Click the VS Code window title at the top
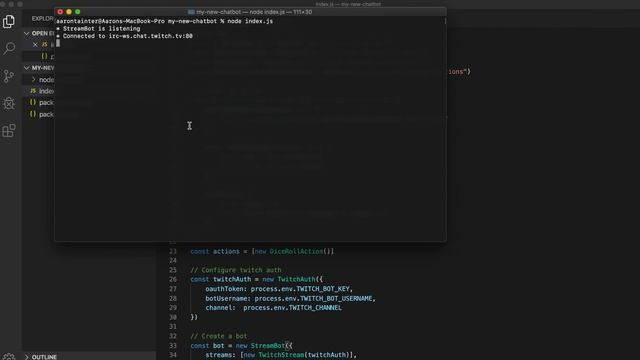 pos(348,4)
